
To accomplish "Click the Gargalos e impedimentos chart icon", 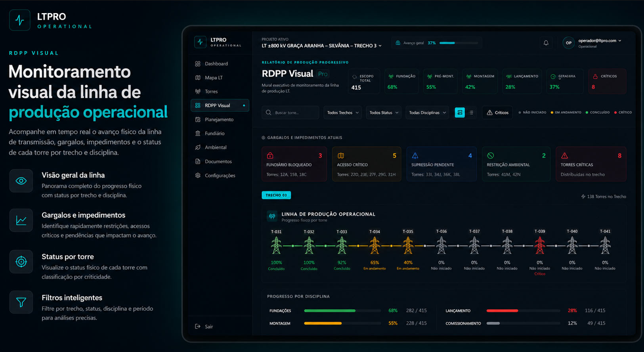I will click(x=21, y=220).
